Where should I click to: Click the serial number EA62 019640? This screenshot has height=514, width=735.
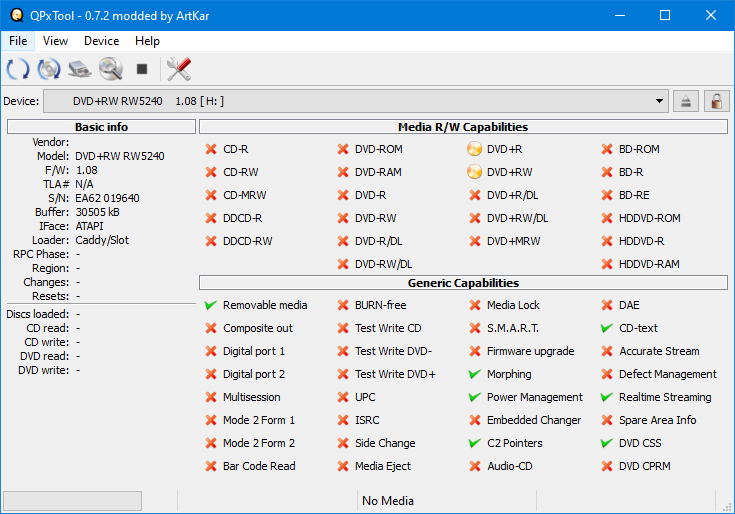[107, 198]
